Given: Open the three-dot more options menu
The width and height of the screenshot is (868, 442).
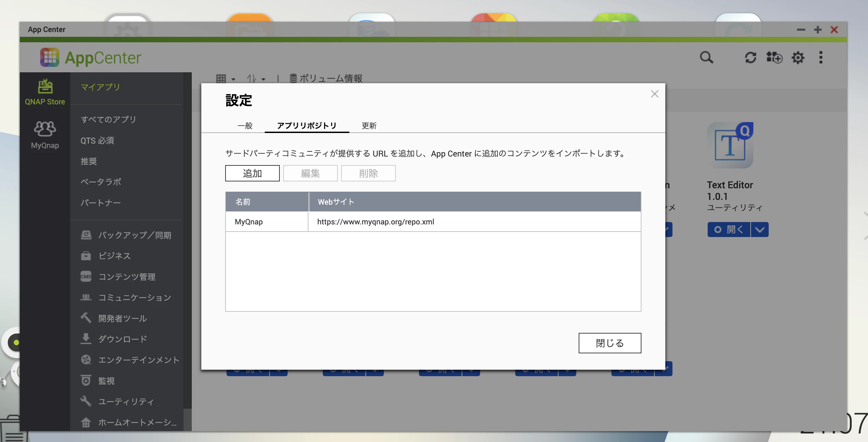Looking at the screenshot, I should [x=821, y=57].
